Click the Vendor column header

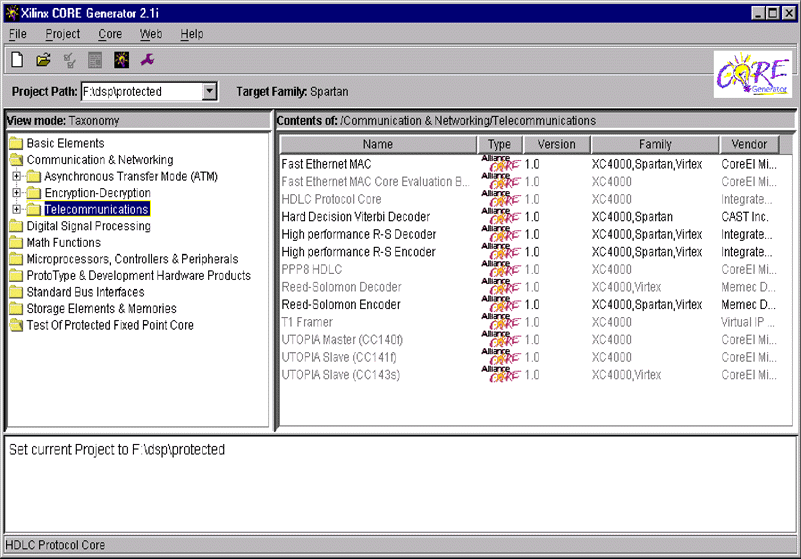point(748,145)
